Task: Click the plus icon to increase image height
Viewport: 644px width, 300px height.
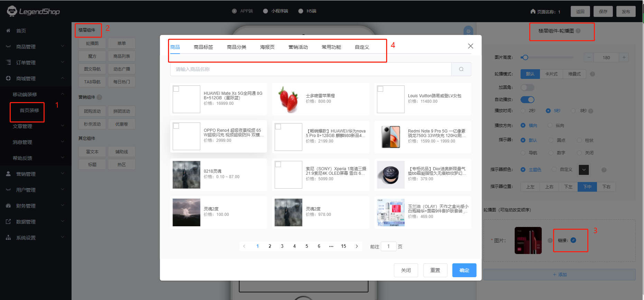Action: [624, 57]
